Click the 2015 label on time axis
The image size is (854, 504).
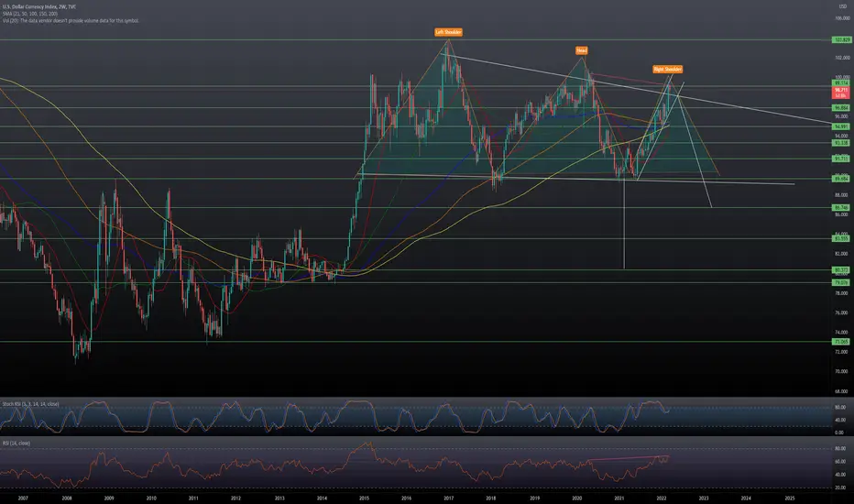[x=365, y=498]
